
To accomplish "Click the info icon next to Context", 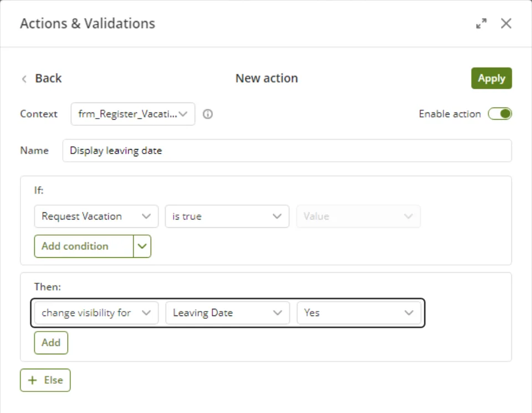I will pyautogui.click(x=208, y=114).
